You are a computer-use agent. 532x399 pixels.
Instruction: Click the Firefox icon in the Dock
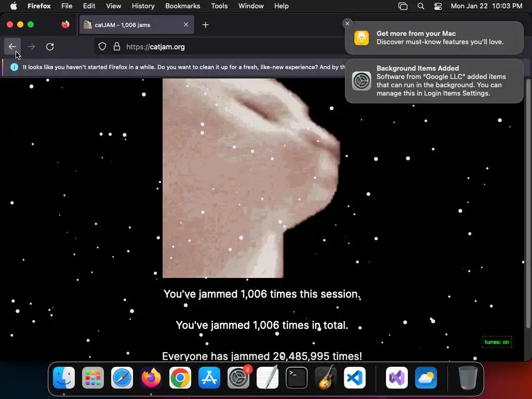point(151,378)
